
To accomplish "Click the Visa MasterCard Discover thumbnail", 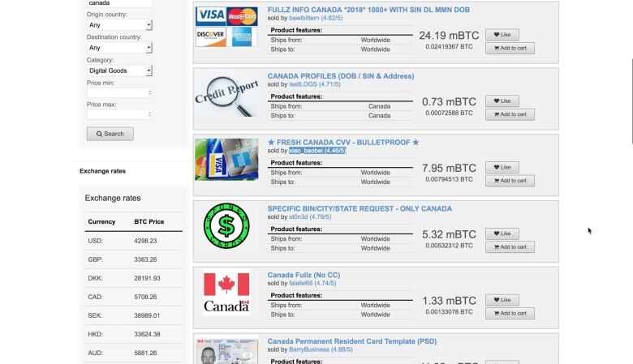I will (x=226, y=27).
